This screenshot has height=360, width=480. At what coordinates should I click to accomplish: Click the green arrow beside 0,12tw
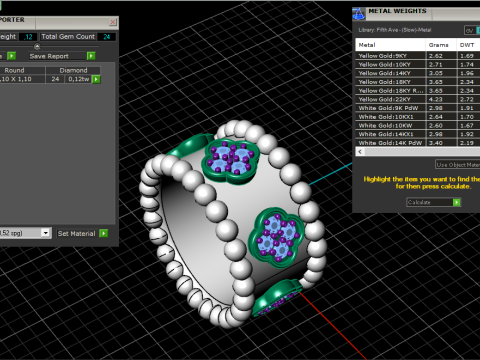pyautogui.click(x=96, y=79)
